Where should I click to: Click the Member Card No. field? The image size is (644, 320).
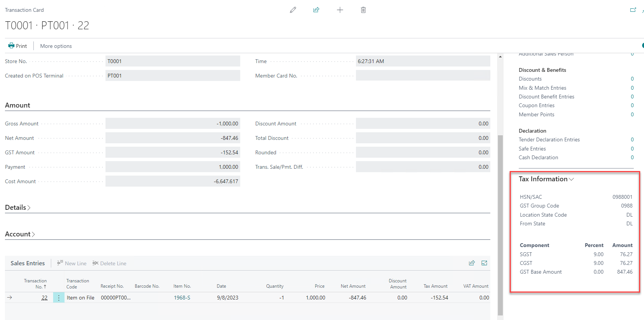tap(423, 76)
